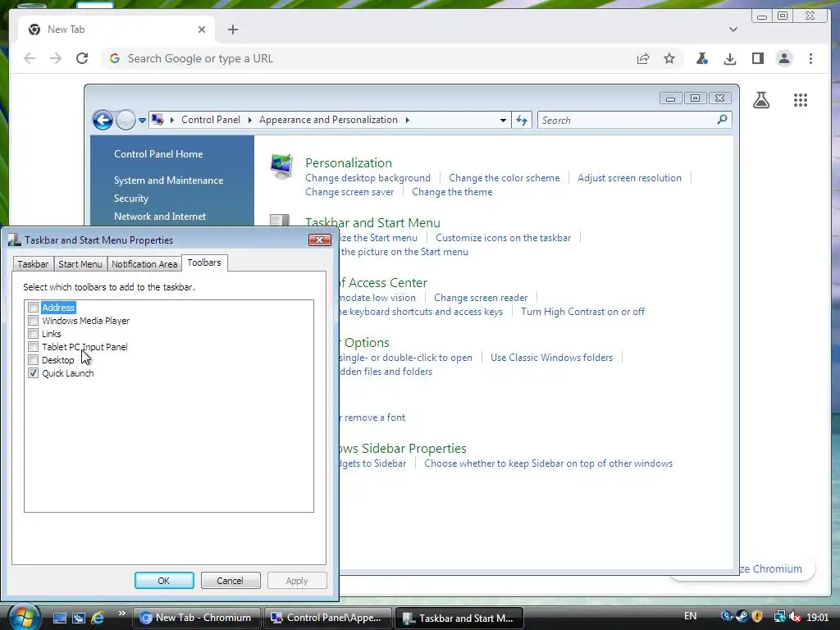Select the Toolbars tab
The width and height of the screenshot is (840, 630).
(x=204, y=262)
